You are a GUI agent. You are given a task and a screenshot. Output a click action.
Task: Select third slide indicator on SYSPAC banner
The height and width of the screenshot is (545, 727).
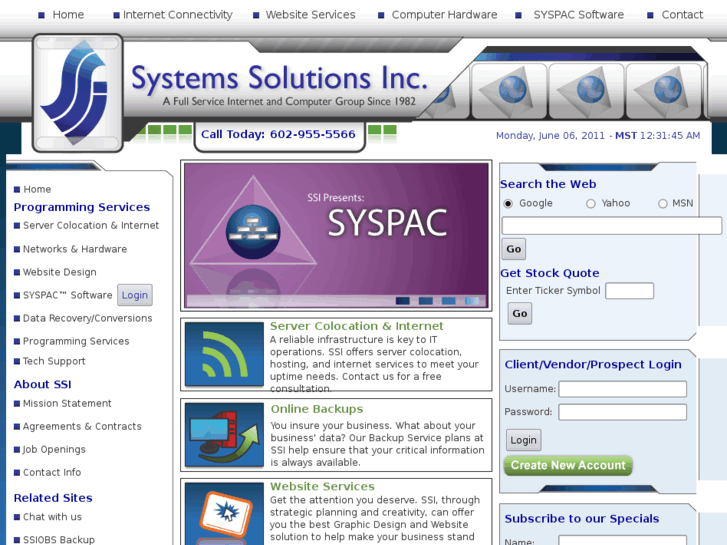(448, 301)
